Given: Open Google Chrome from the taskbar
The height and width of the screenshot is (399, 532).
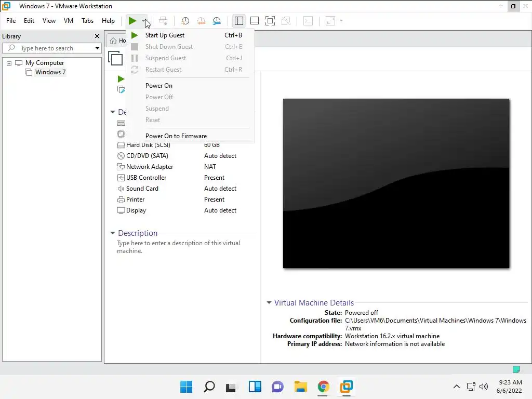Looking at the screenshot, I should click(x=323, y=387).
